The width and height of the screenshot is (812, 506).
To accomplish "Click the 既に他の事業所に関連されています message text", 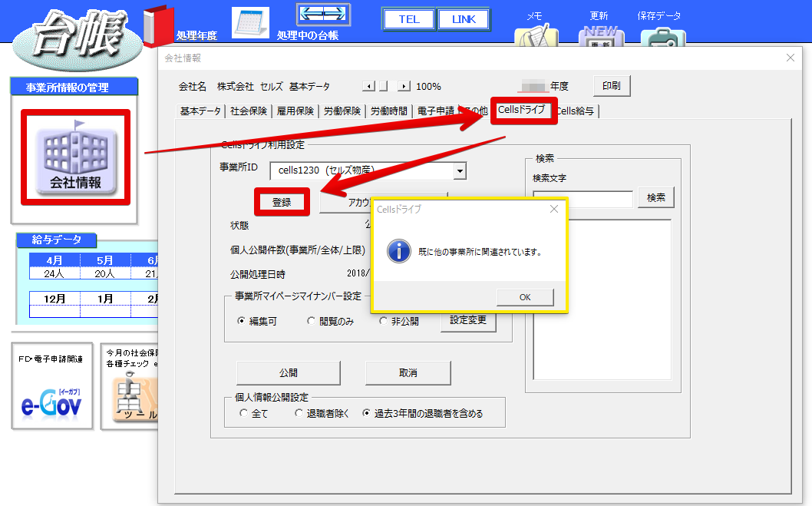I will pos(480,252).
